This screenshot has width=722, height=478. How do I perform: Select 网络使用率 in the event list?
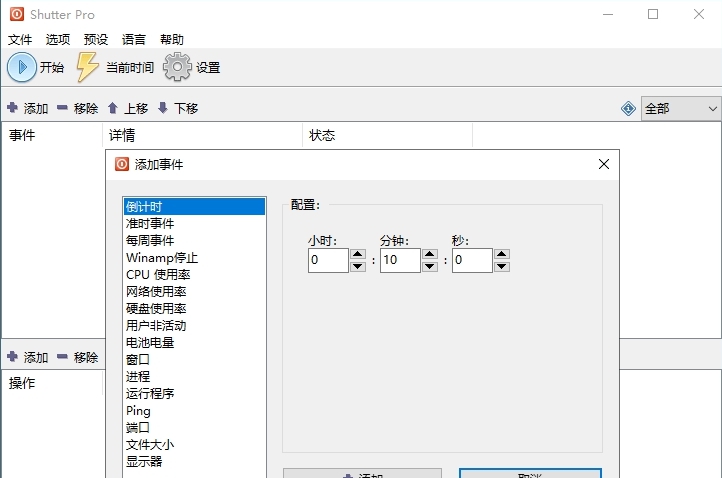pyautogui.click(x=194, y=291)
